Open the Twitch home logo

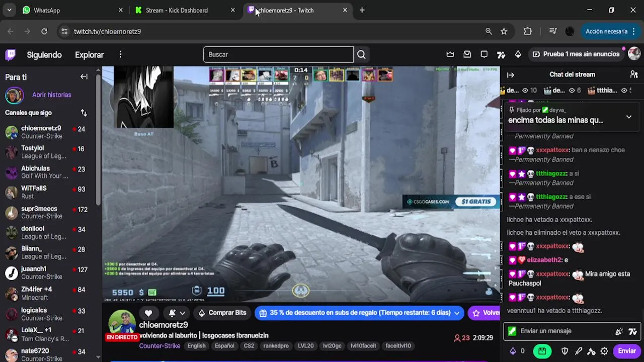[10, 54]
